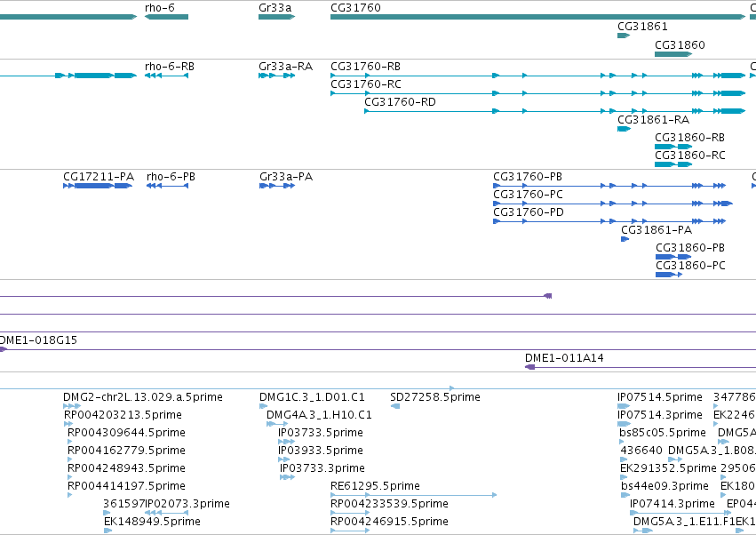Viewport: 756px width, 535px height.
Task: Select protein CG31860-PB
Action: pyautogui.click(x=673, y=257)
